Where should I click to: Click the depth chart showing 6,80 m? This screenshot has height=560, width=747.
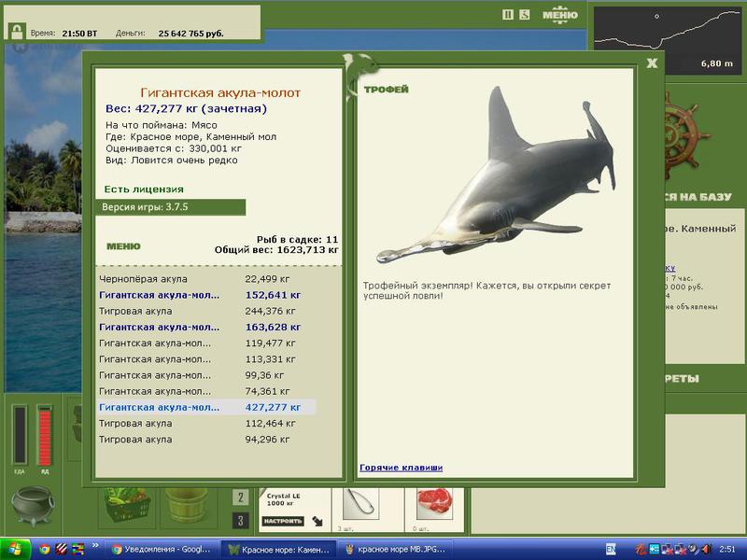[668, 40]
